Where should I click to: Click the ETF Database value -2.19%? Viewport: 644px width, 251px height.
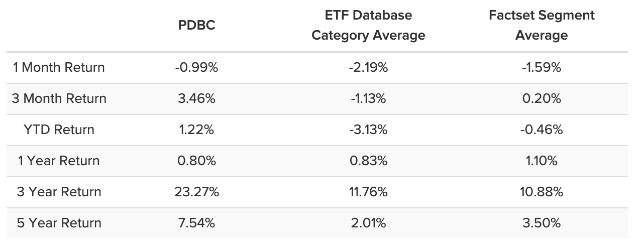[368, 67]
